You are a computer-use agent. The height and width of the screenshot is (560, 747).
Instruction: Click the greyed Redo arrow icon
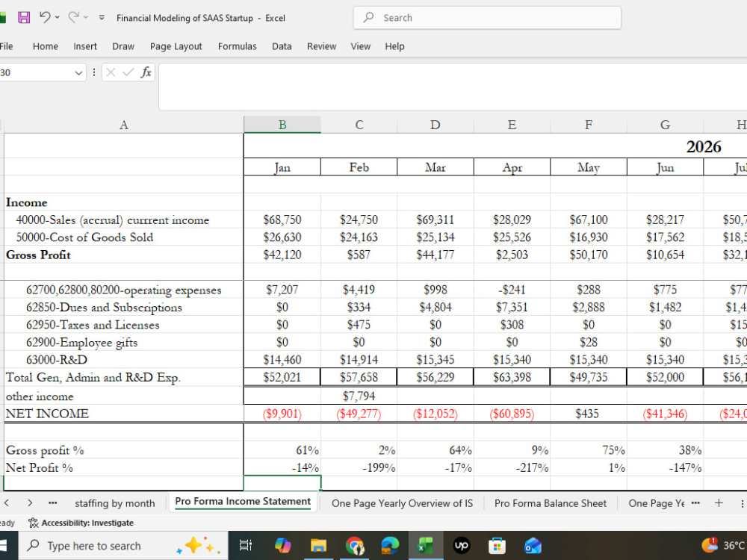click(x=73, y=17)
